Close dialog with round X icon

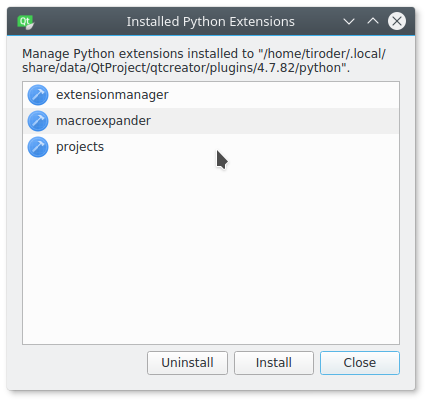(x=397, y=21)
